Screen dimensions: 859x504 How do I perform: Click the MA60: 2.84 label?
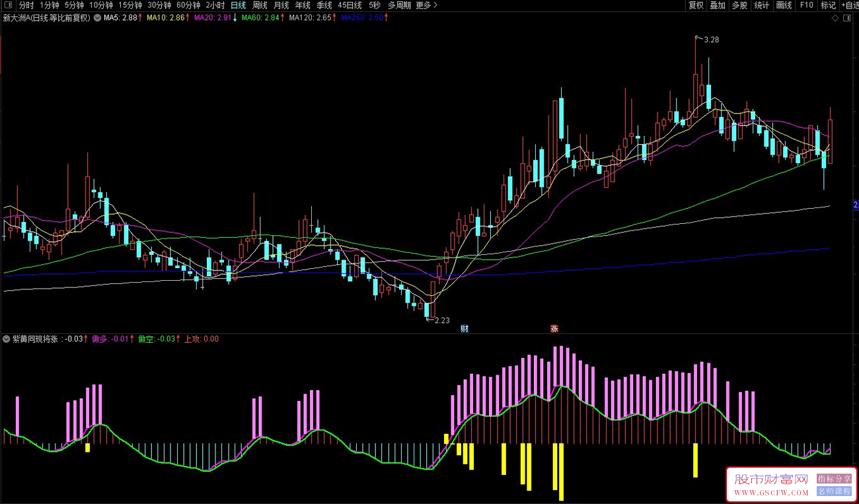[x=260, y=18]
